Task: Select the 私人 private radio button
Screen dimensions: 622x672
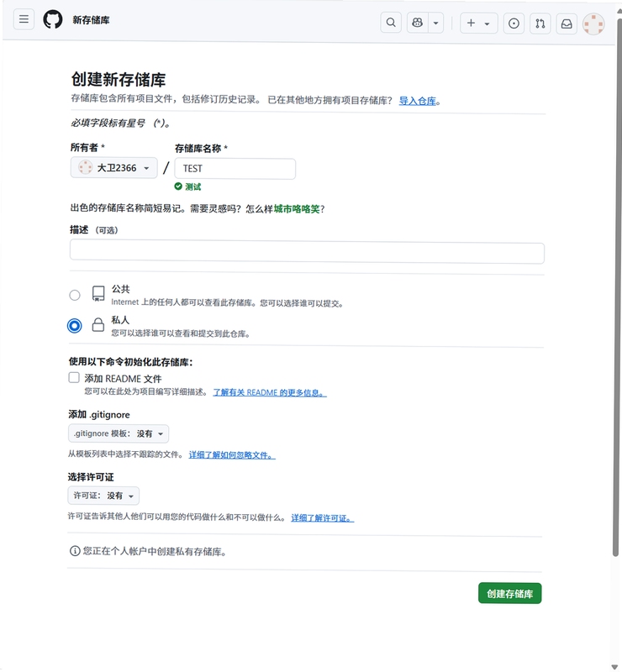Action: click(74, 326)
